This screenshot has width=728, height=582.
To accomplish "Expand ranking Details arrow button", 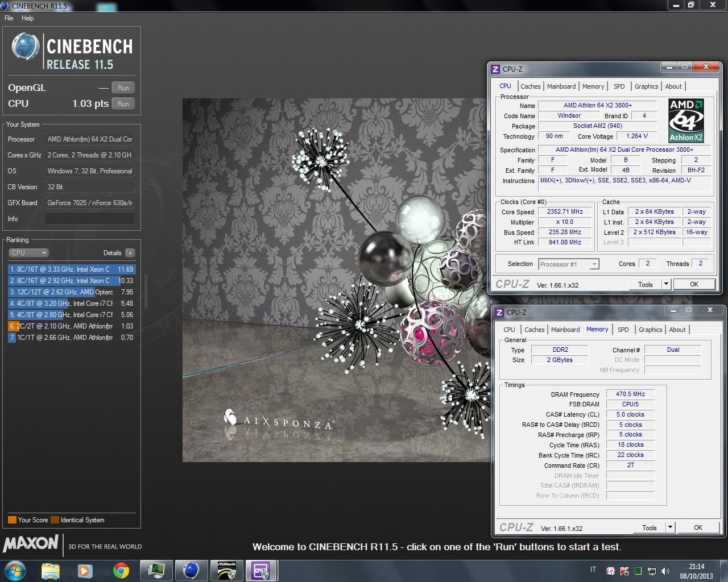I will 130,253.
